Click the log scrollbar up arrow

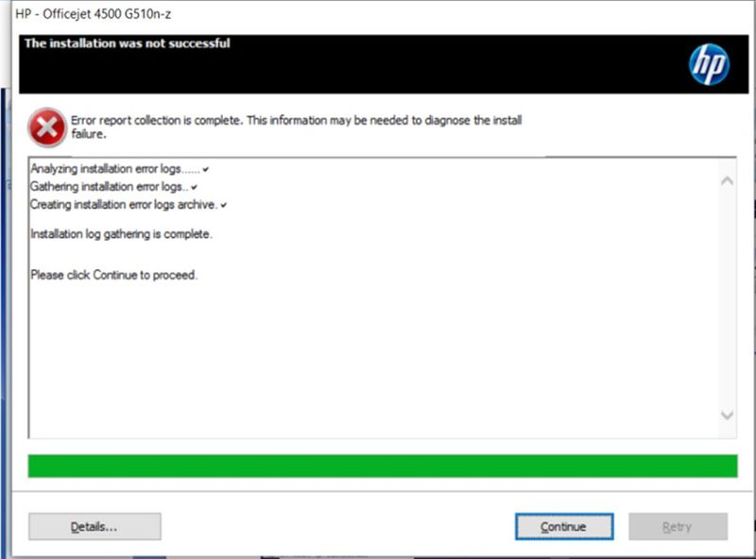727,181
